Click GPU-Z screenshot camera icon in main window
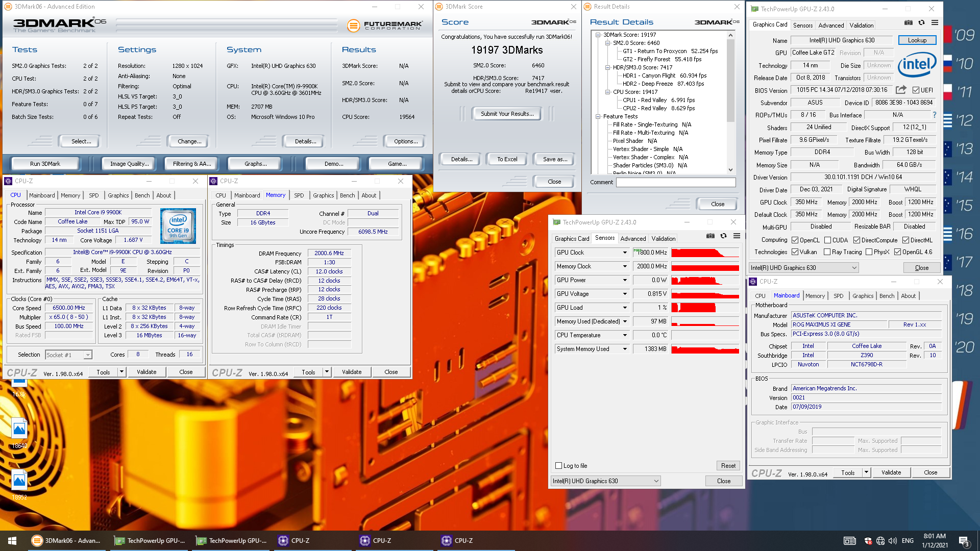 click(909, 22)
